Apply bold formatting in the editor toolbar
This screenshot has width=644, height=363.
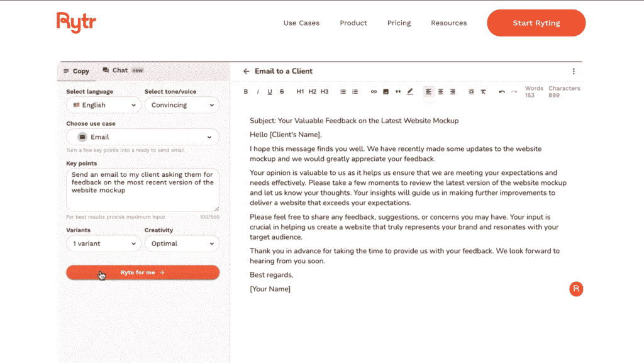click(246, 92)
